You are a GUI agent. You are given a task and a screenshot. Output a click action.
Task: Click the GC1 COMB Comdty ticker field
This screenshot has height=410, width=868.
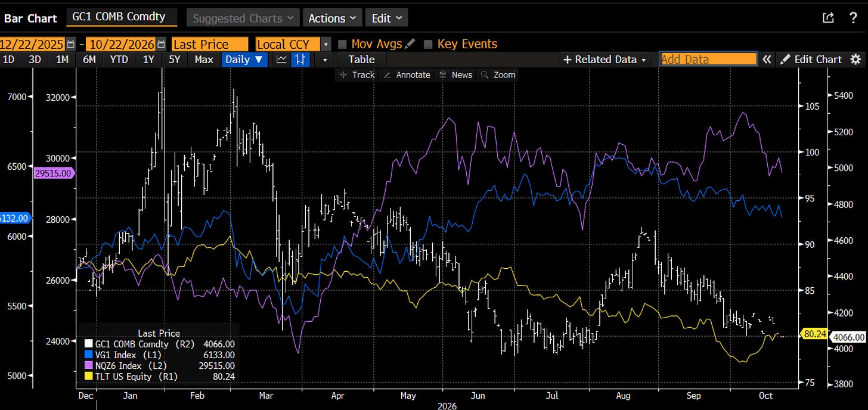(121, 17)
